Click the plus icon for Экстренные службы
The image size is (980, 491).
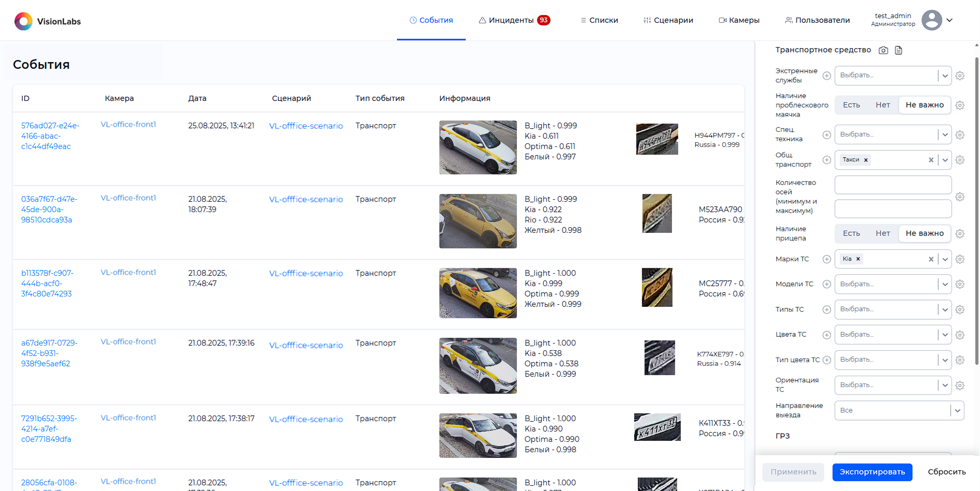(826, 76)
